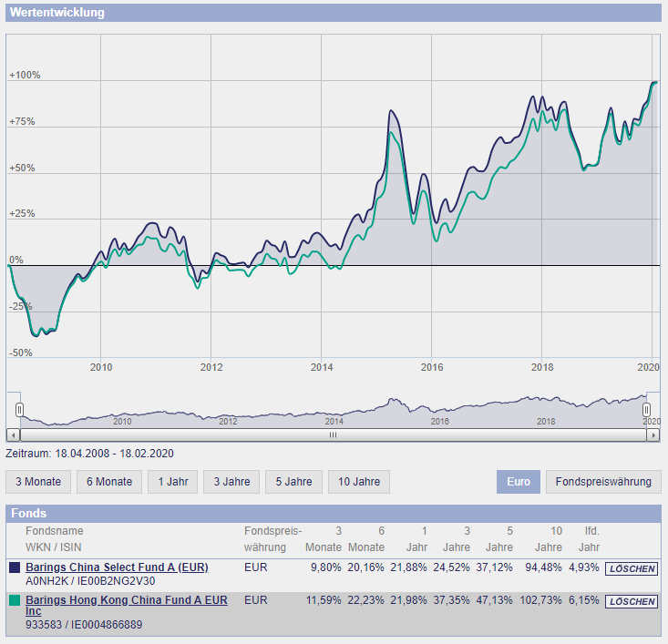668x644 pixels.
Task: Click the lfd. Jahr column header
Action: click(590, 539)
